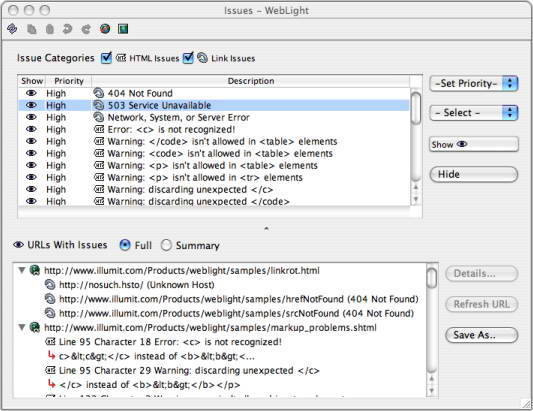The image size is (533, 411).
Task: Click HTML icon beside '<p> isn't allowed in <table>'
Action: [99, 165]
